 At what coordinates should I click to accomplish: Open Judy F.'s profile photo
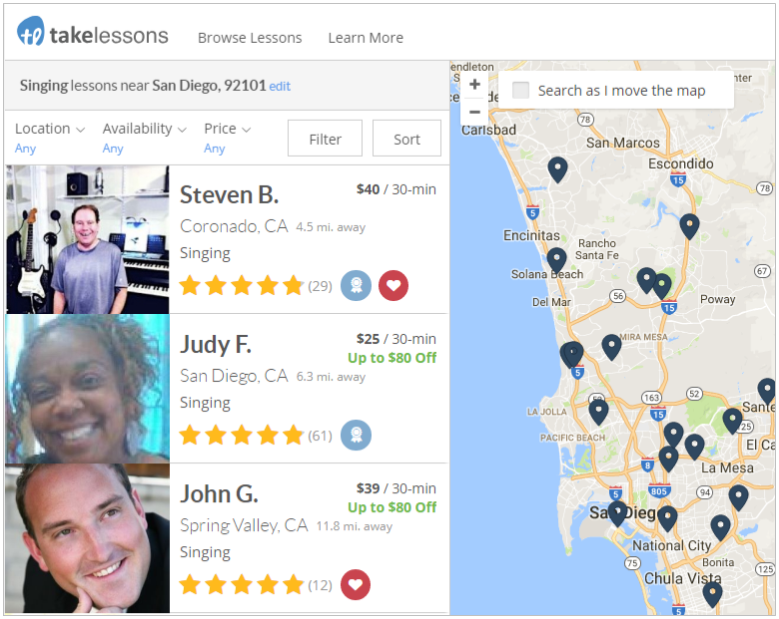coord(87,389)
